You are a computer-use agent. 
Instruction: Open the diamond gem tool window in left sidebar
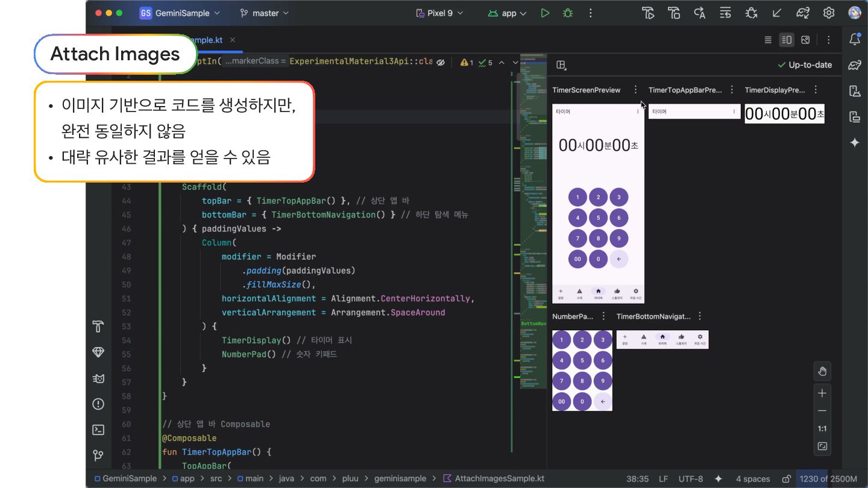pos(98,352)
